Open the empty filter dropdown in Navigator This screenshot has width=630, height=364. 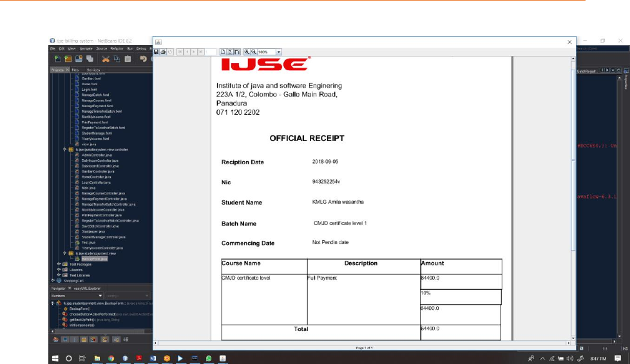(x=127, y=296)
